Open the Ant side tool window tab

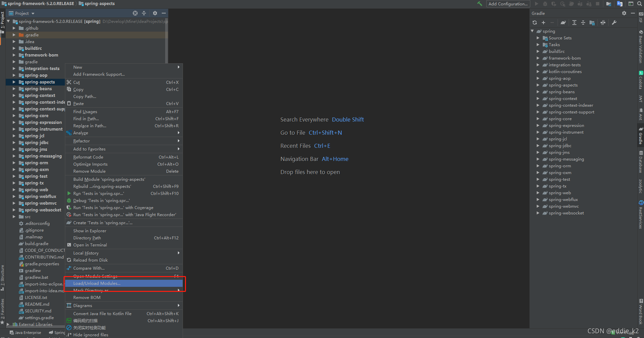click(x=641, y=114)
